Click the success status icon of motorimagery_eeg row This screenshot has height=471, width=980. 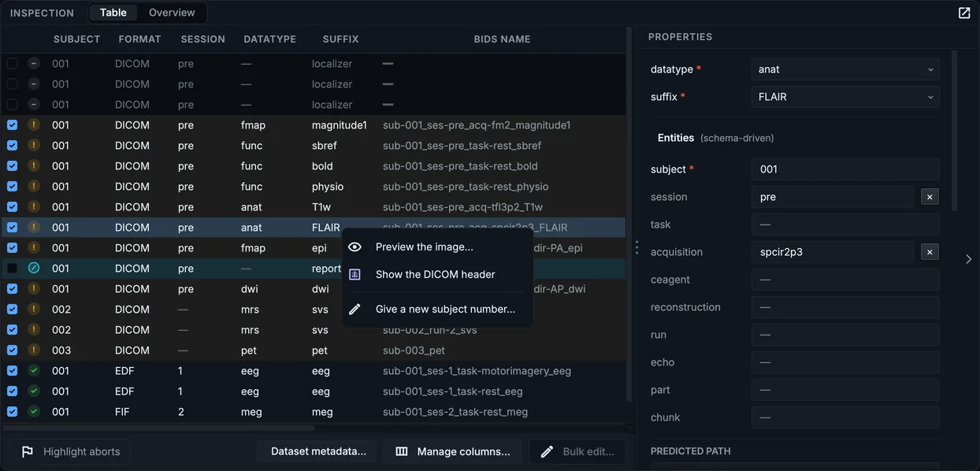tap(34, 371)
